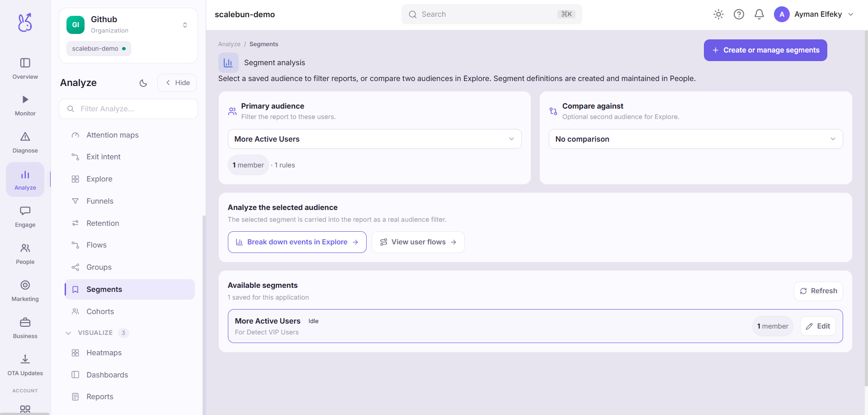The height and width of the screenshot is (415, 868).
Task: Click Break down events in Explore
Action: (297, 242)
